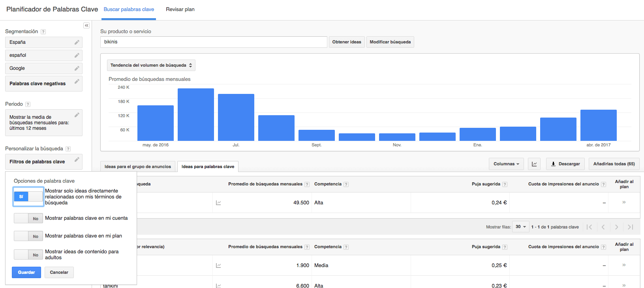
Task: Expand the Columnas dropdown
Action: (506, 164)
